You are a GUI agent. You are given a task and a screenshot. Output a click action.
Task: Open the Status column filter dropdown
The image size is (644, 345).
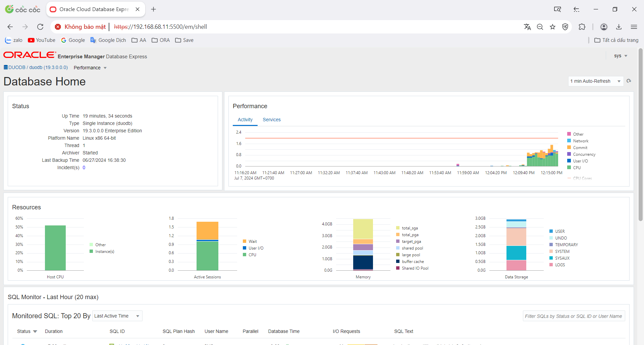coord(35,332)
